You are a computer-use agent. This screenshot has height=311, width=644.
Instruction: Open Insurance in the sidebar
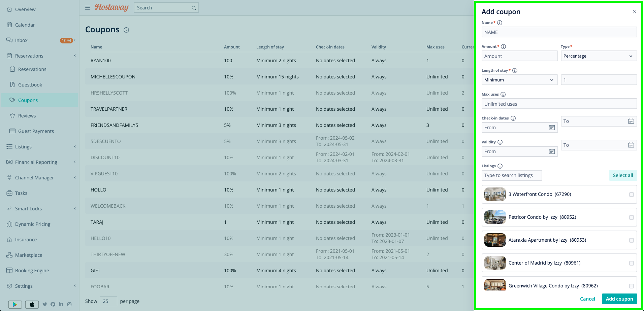(26, 240)
